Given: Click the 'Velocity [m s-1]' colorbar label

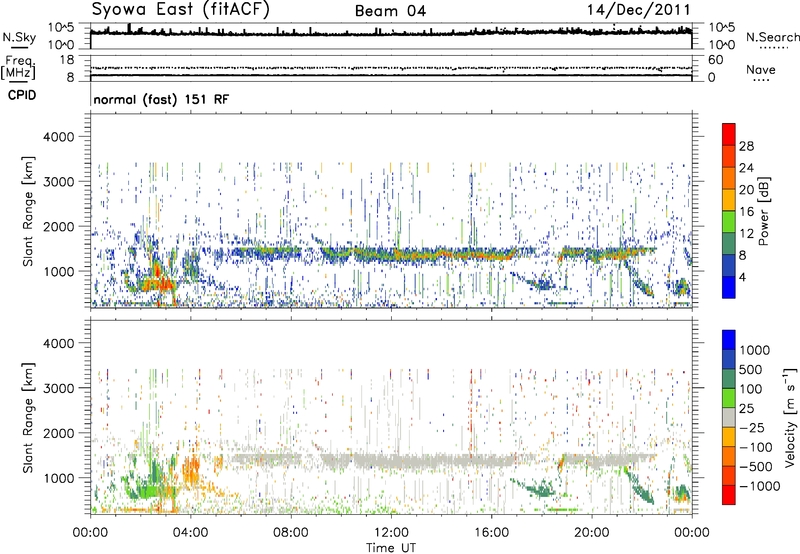Looking at the screenshot, I should point(790,417).
